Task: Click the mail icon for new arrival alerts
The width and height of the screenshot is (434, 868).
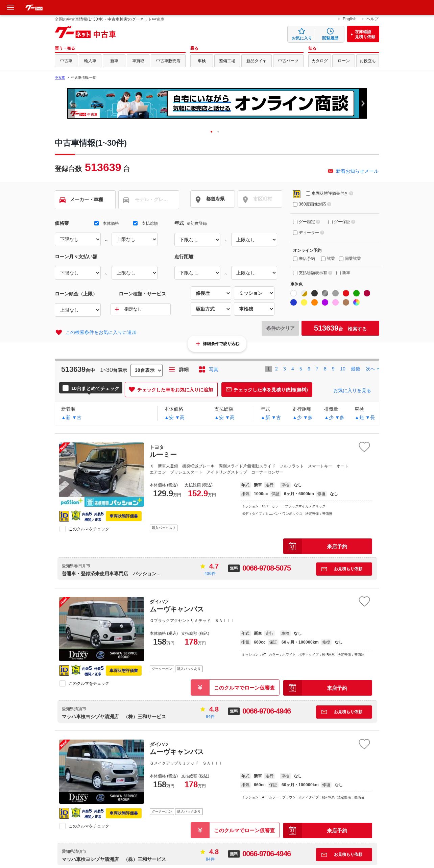Action: [x=331, y=171]
